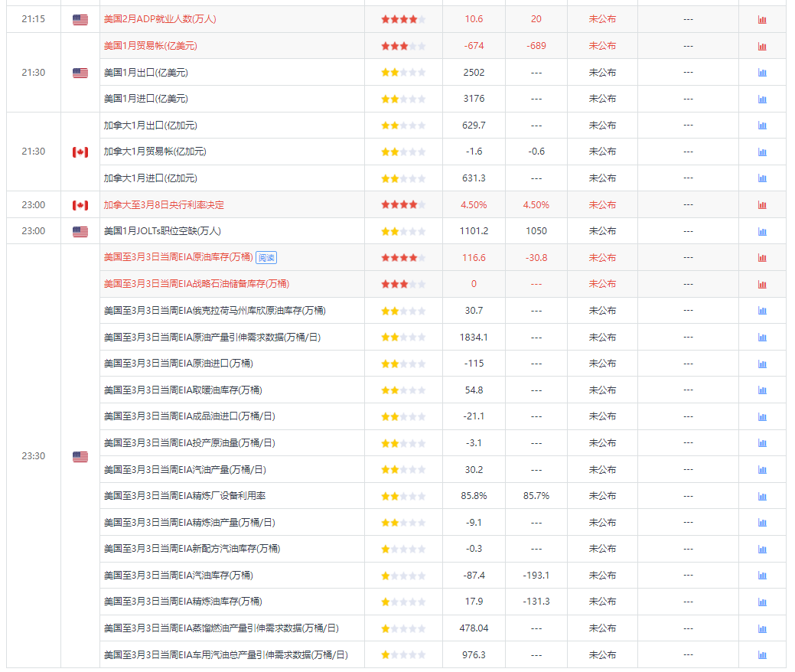Image resolution: width=795 pixels, height=672 pixels.
Task: Open chart icon for EIA战略石油储备库存 row
Action: coord(762,284)
